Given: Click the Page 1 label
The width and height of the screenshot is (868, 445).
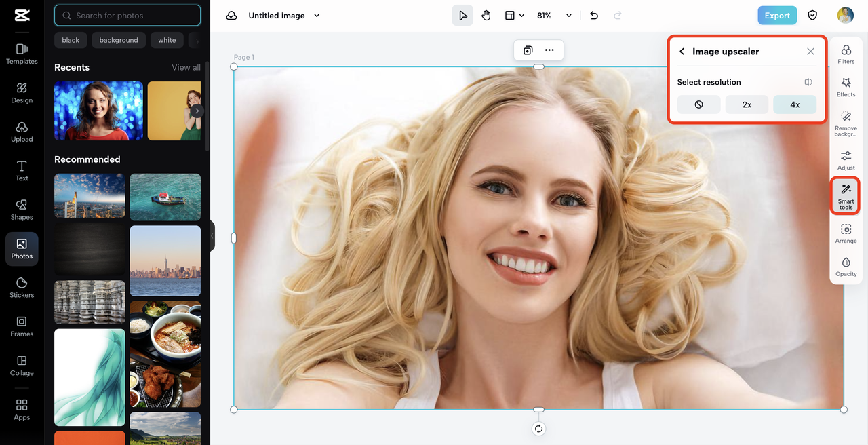Looking at the screenshot, I should (244, 58).
